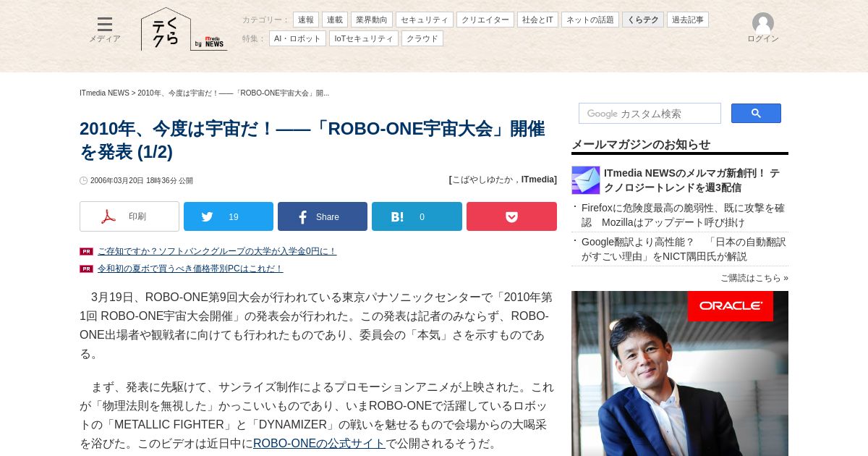Screen dimensions: 868x456
Task: Click the PDF print icon
Action: coord(109,216)
